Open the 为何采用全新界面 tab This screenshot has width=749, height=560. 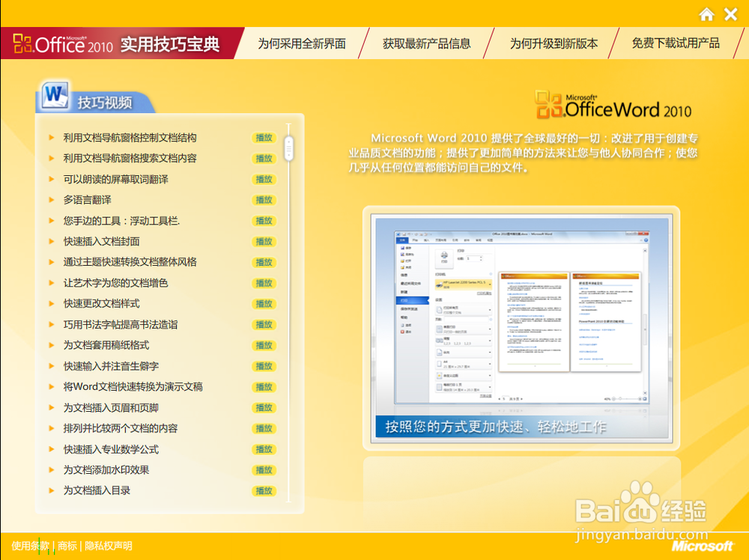(x=302, y=43)
